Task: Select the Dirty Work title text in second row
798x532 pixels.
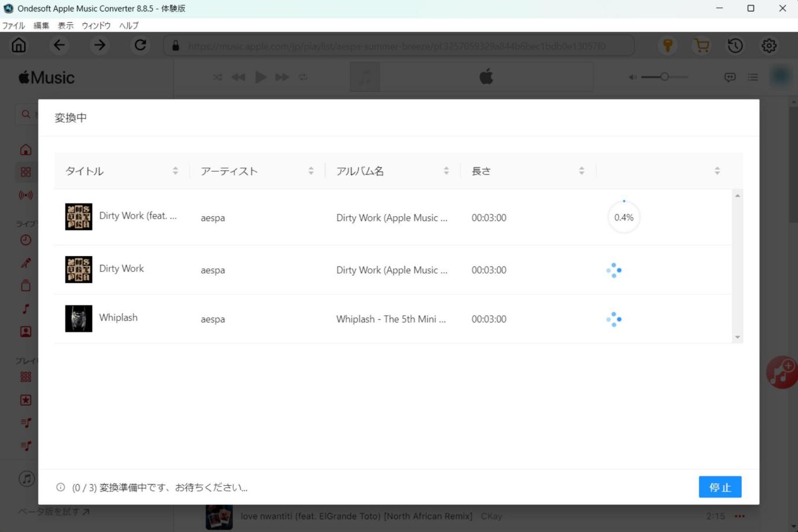Action: (x=122, y=268)
